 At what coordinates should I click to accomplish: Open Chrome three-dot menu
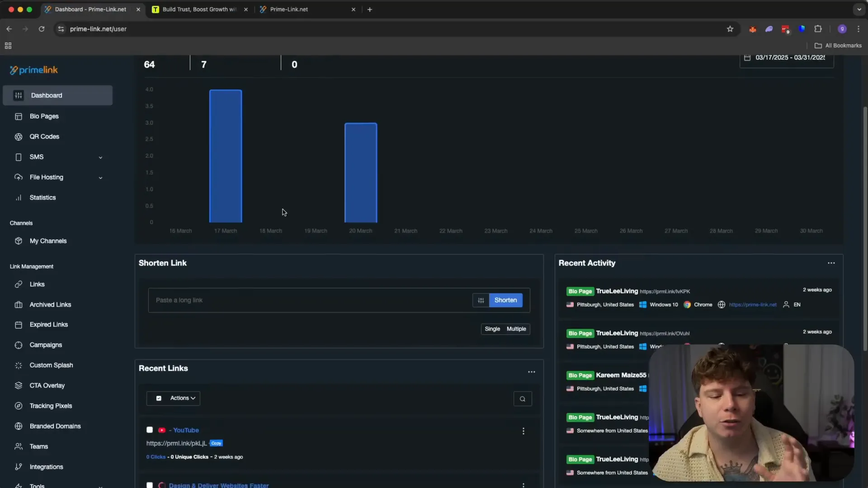click(x=859, y=29)
